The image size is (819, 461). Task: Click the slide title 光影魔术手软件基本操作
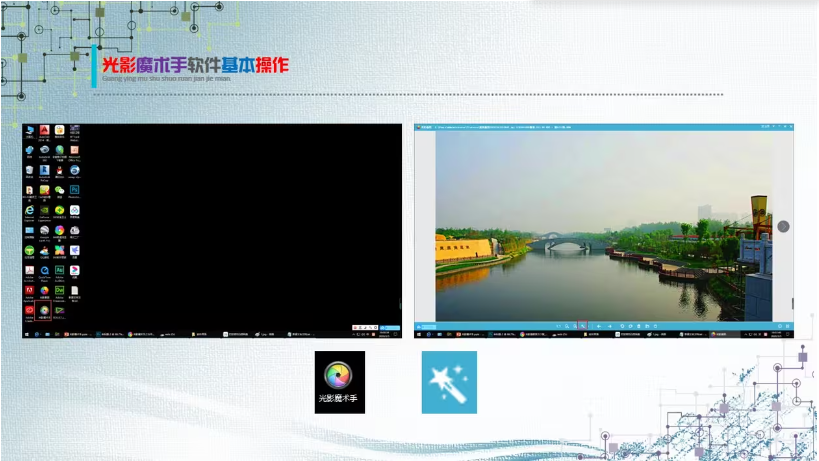[195, 65]
